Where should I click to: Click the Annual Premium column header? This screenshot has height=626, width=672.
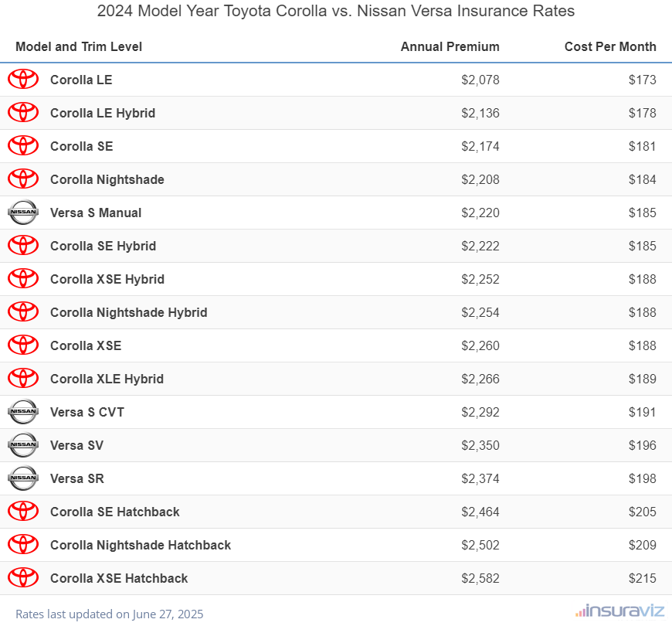click(x=450, y=46)
